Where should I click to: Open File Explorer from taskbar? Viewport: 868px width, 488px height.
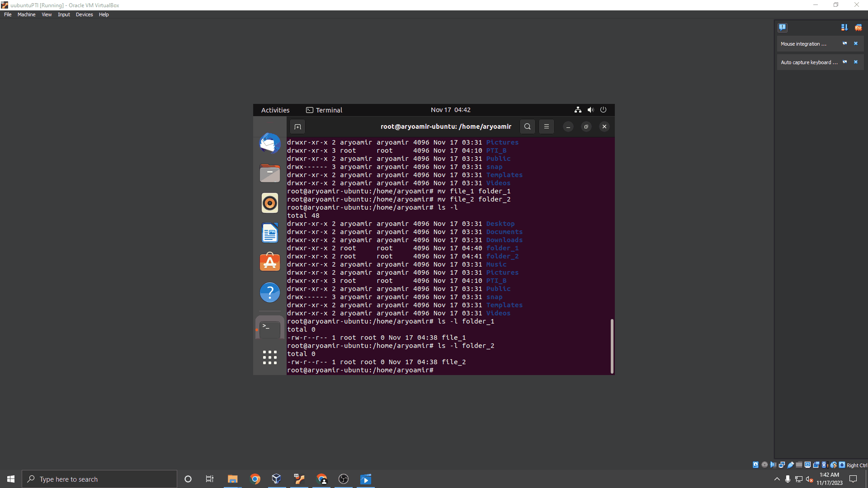pyautogui.click(x=232, y=479)
